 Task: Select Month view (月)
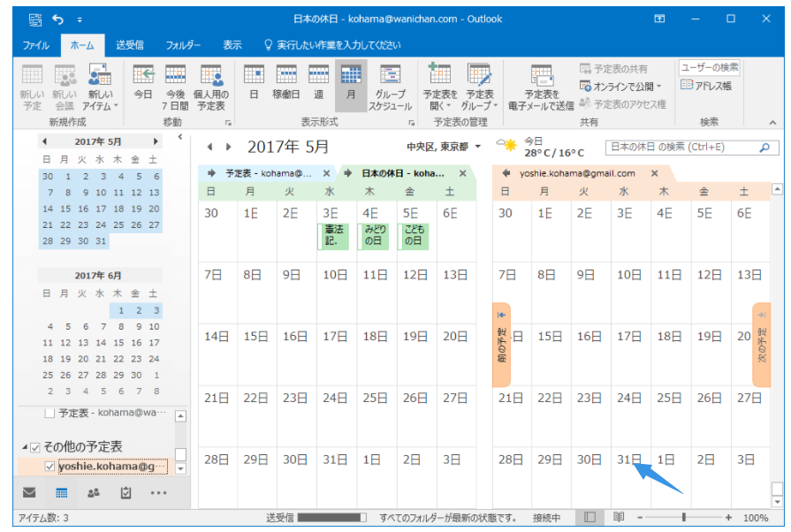(x=351, y=85)
